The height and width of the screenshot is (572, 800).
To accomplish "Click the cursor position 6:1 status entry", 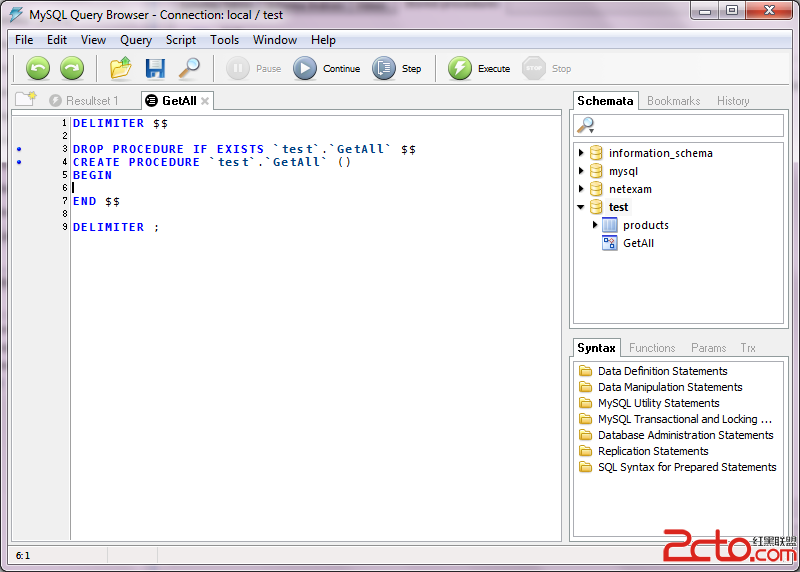I will (x=23, y=556).
